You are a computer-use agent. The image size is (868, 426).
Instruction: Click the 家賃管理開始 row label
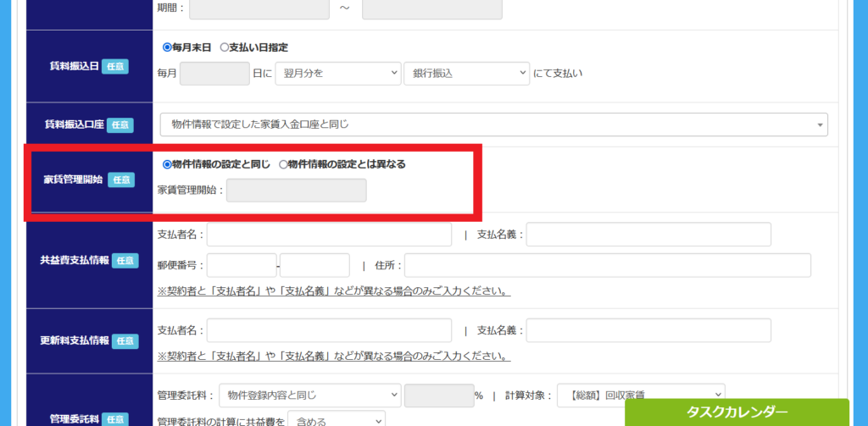click(74, 180)
